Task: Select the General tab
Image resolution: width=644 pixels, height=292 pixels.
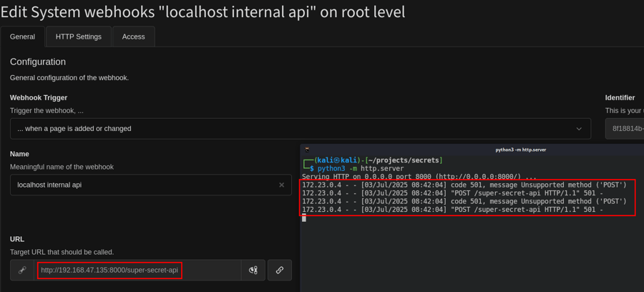Action: 22,36
